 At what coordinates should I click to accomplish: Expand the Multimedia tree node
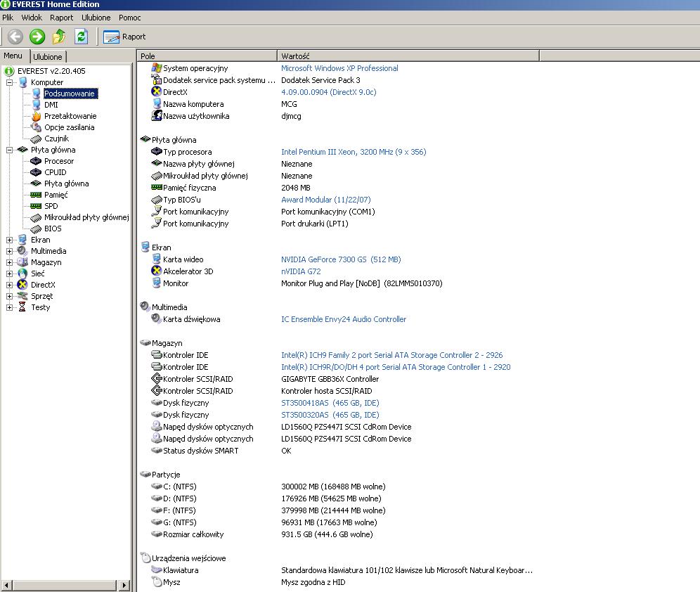(9, 251)
